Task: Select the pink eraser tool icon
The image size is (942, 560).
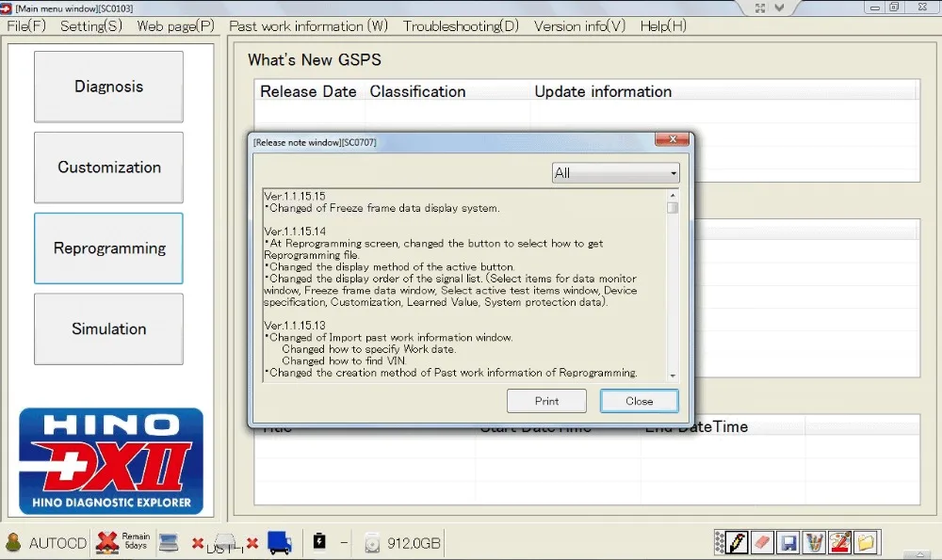Action: (762, 543)
